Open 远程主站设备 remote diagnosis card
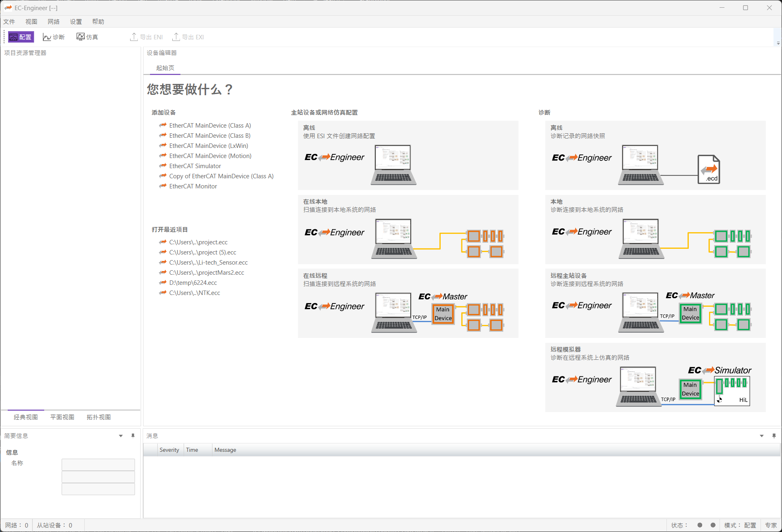 coord(655,303)
